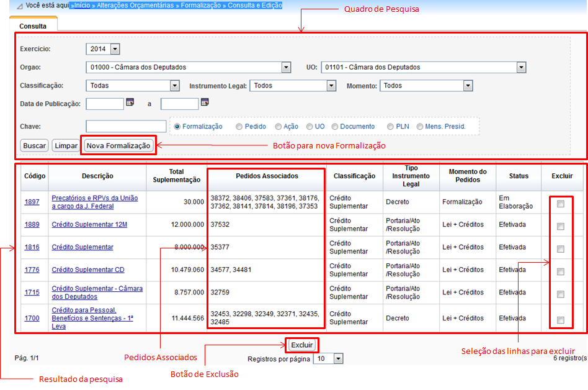Open formalization code 1897 link
This screenshot has width=588, height=390.
click(x=32, y=202)
